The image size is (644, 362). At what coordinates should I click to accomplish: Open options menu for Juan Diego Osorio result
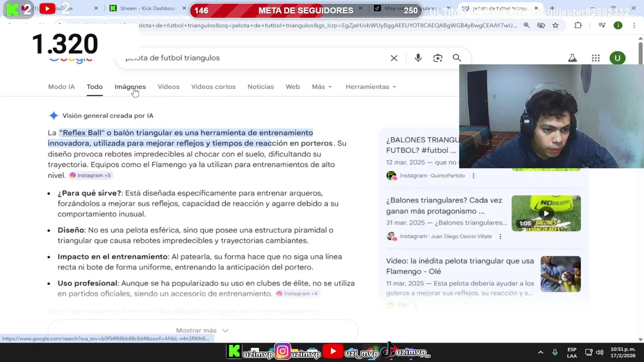pos(500,236)
